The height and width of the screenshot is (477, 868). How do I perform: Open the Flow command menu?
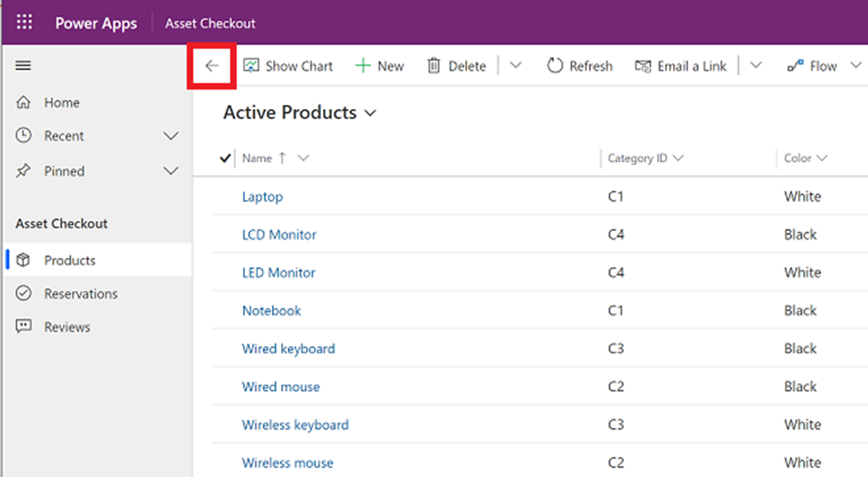click(x=813, y=66)
